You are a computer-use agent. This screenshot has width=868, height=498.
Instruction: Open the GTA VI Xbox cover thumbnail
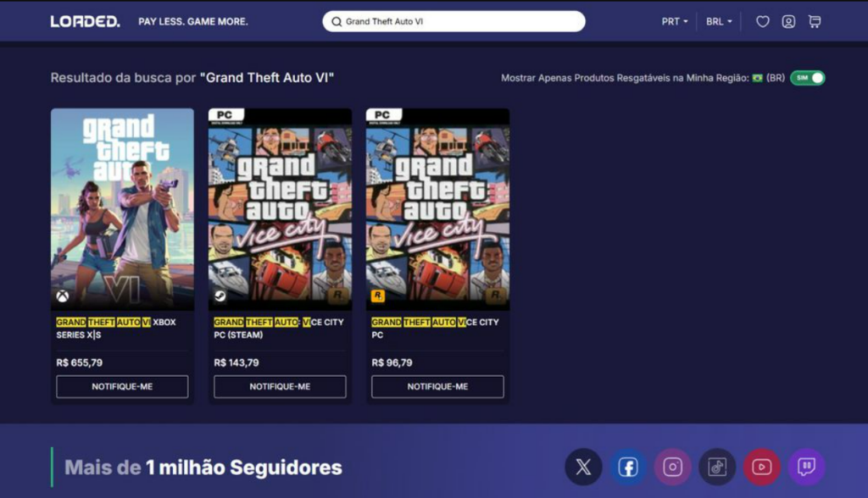[122, 209]
